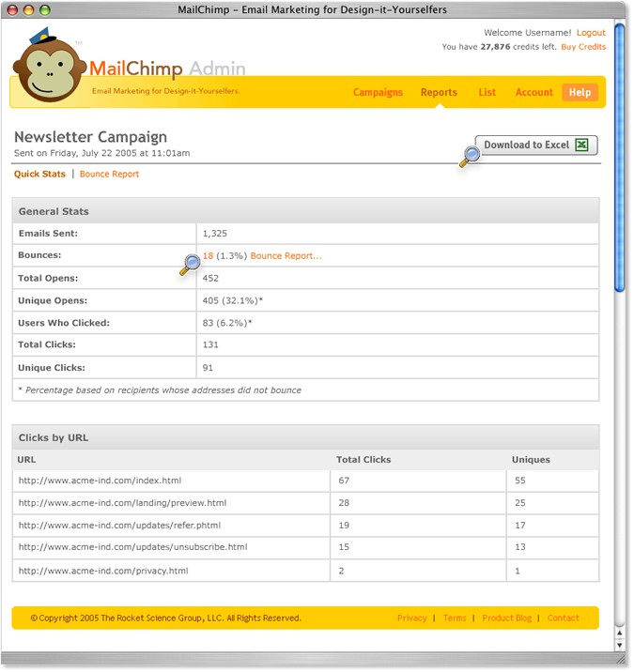
Task: Click uniques 13 for unsubscribe.html
Action: pyautogui.click(x=520, y=547)
